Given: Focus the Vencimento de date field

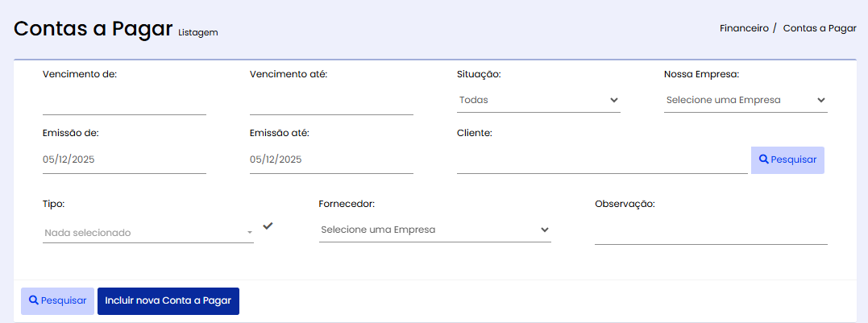Looking at the screenshot, I should point(124,102).
